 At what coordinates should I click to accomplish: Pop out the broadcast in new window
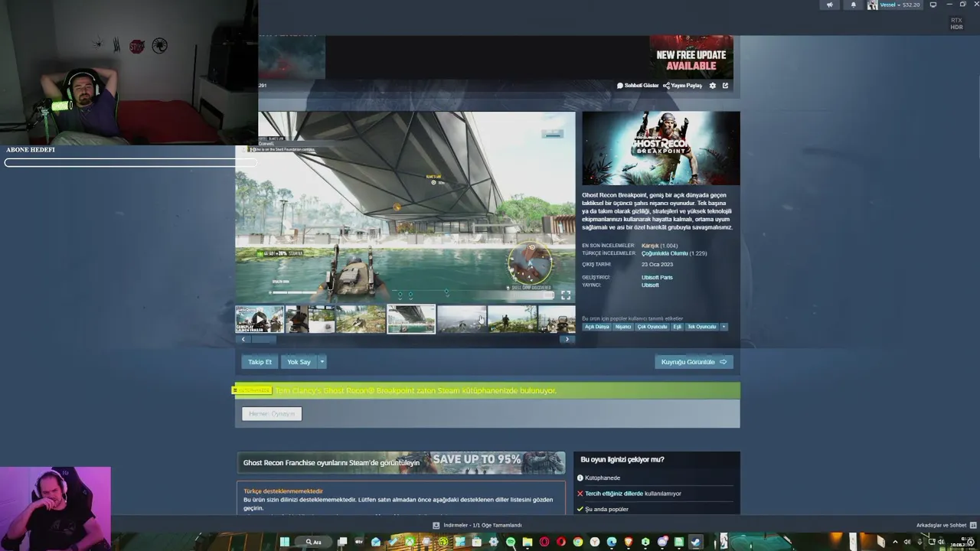click(725, 86)
